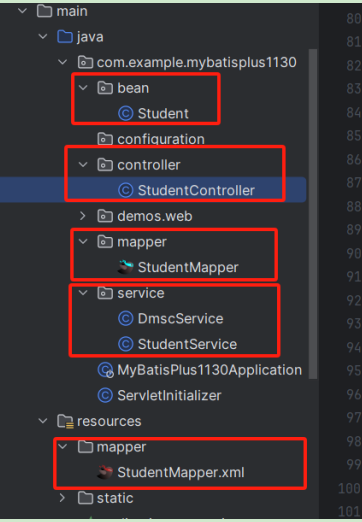Collapse the main folder chevron
The width and height of the screenshot is (362, 522).
click(22, 11)
